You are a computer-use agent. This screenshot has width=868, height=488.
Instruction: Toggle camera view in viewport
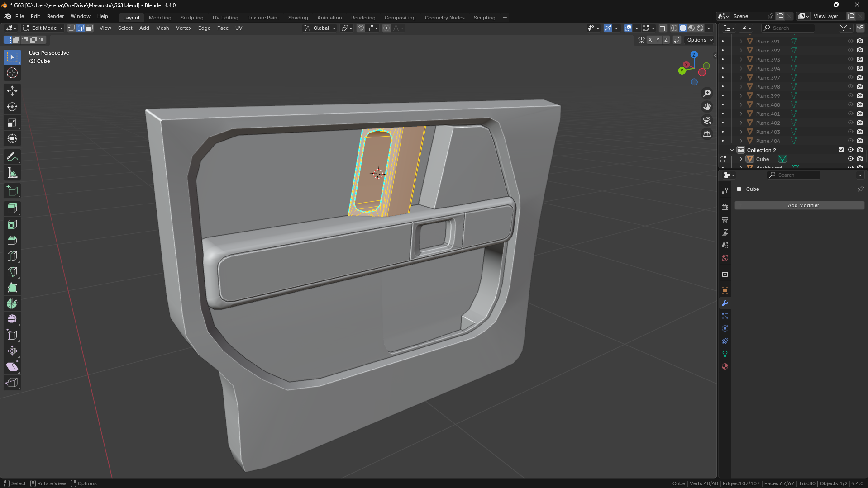(707, 120)
